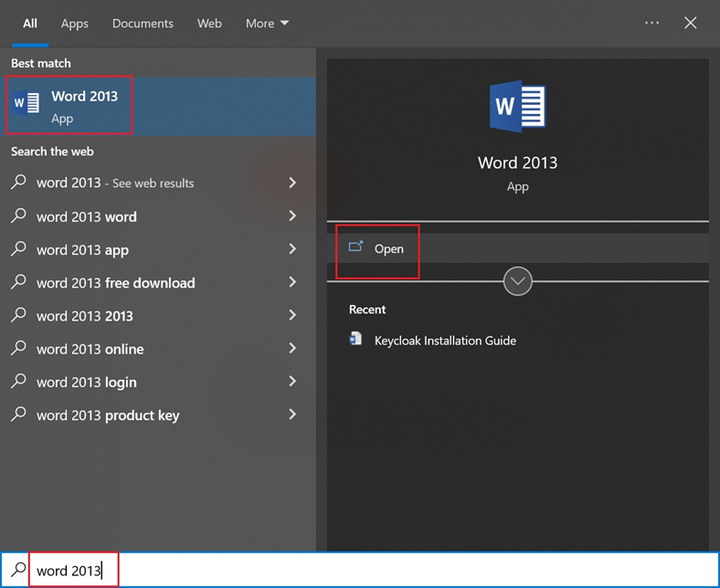Image resolution: width=720 pixels, height=588 pixels.
Task: Click search icon beside 'product key'
Action: [x=18, y=414]
